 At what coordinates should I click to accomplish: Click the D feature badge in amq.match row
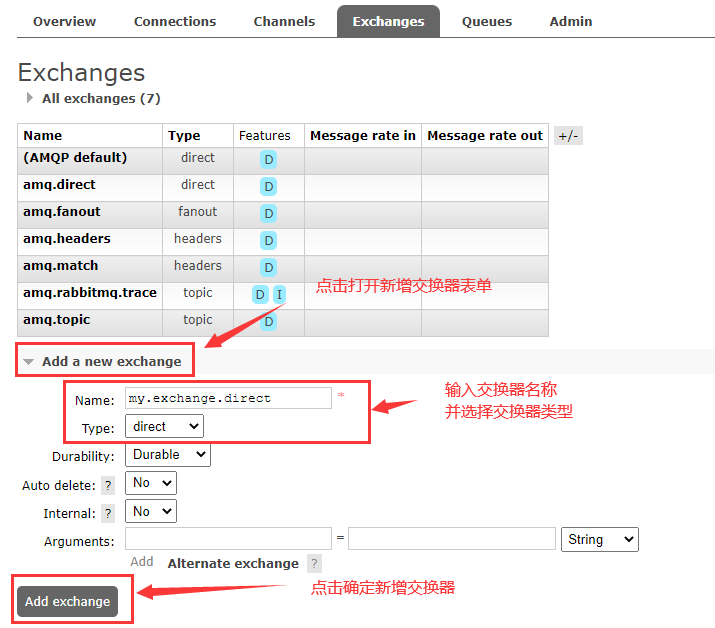tap(269, 267)
